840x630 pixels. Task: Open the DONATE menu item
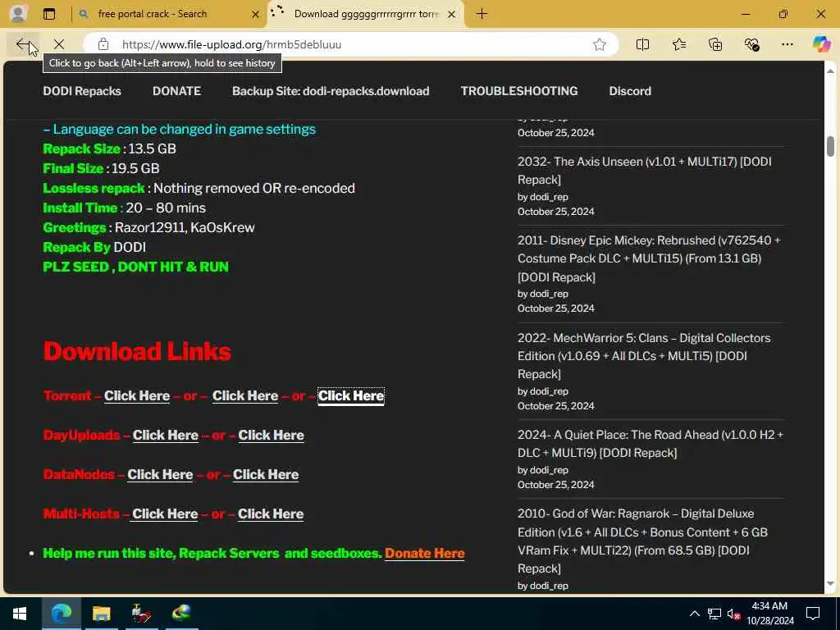click(x=177, y=91)
